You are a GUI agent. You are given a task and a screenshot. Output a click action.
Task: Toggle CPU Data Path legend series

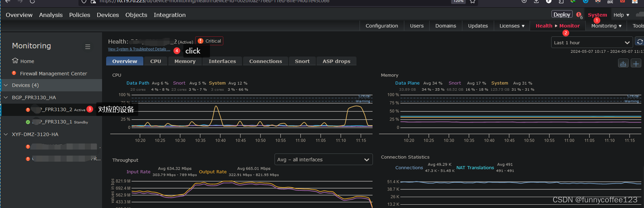[138, 83]
